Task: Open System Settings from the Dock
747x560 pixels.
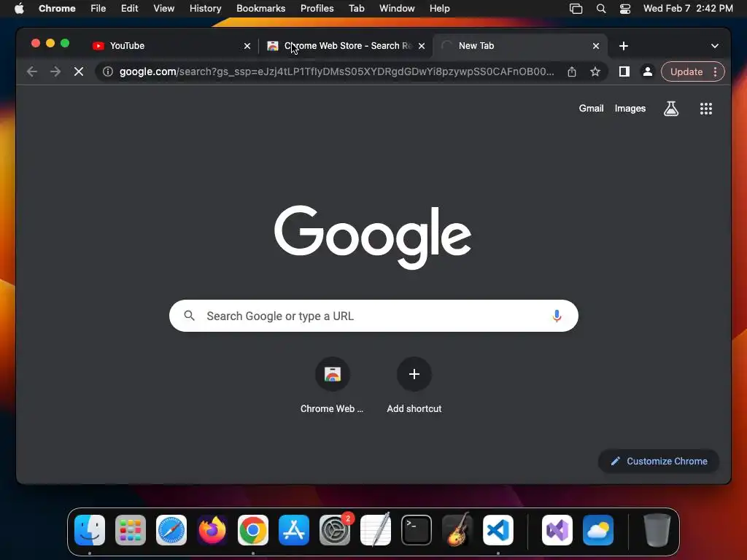Action: (334, 530)
